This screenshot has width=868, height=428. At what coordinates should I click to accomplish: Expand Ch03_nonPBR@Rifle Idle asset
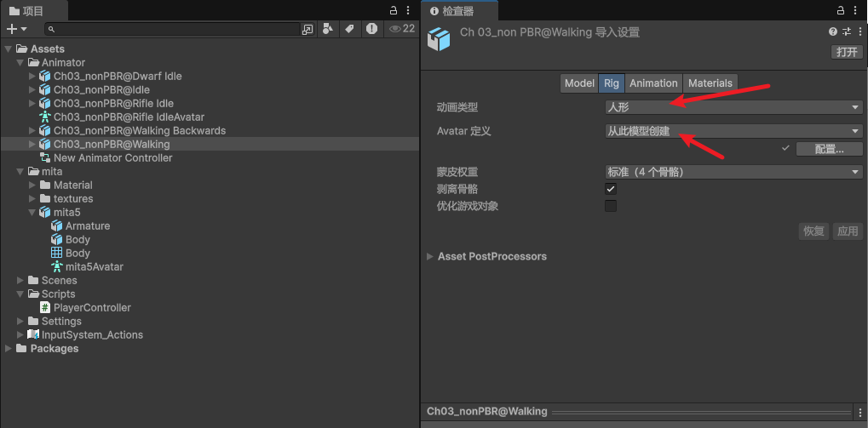coord(32,104)
